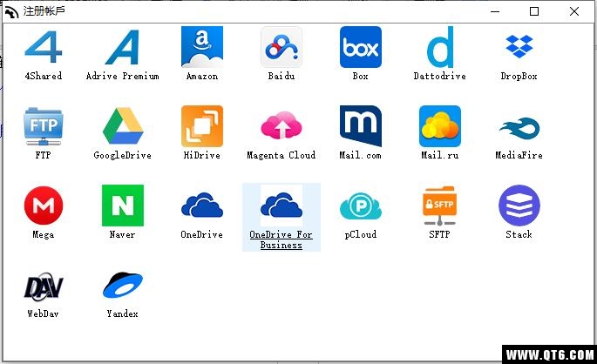
Task: Select the OneDrive personal icon
Action: click(202, 205)
